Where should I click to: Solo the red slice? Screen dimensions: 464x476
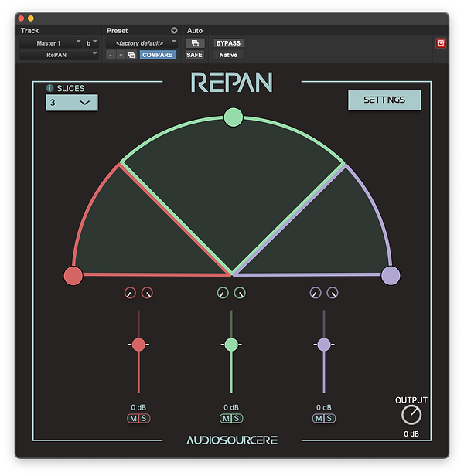144,418
